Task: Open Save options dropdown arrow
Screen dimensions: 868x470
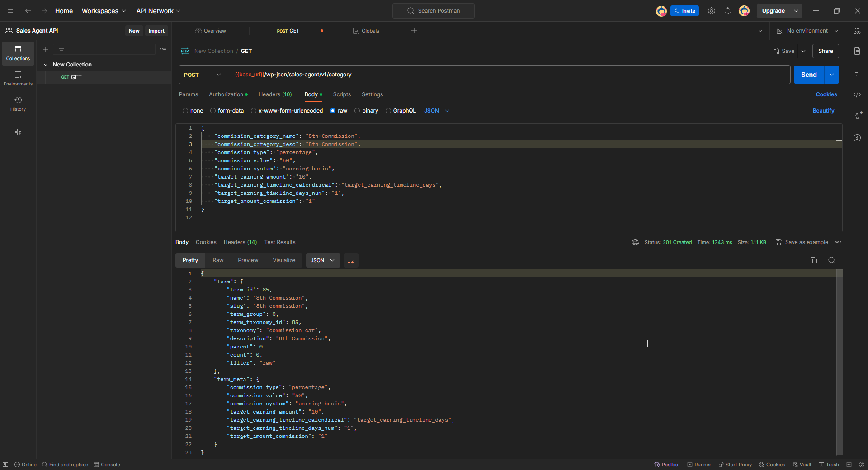Action: [x=803, y=51]
